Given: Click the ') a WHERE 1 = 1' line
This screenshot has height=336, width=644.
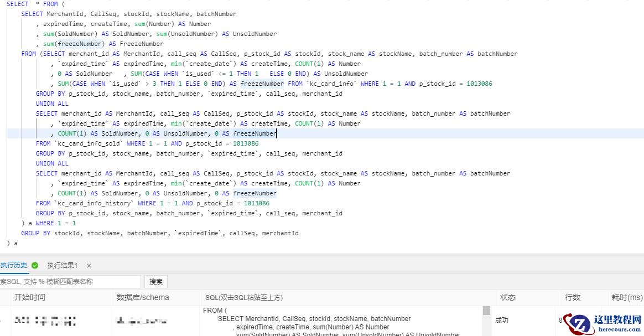Looking at the screenshot, I should (49, 223).
